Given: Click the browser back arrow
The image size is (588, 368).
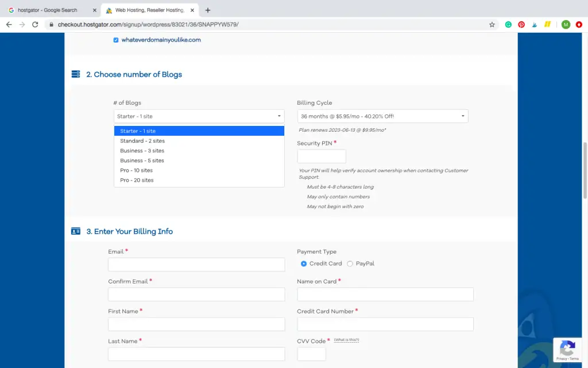Looking at the screenshot, I should click(x=9, y=24).
